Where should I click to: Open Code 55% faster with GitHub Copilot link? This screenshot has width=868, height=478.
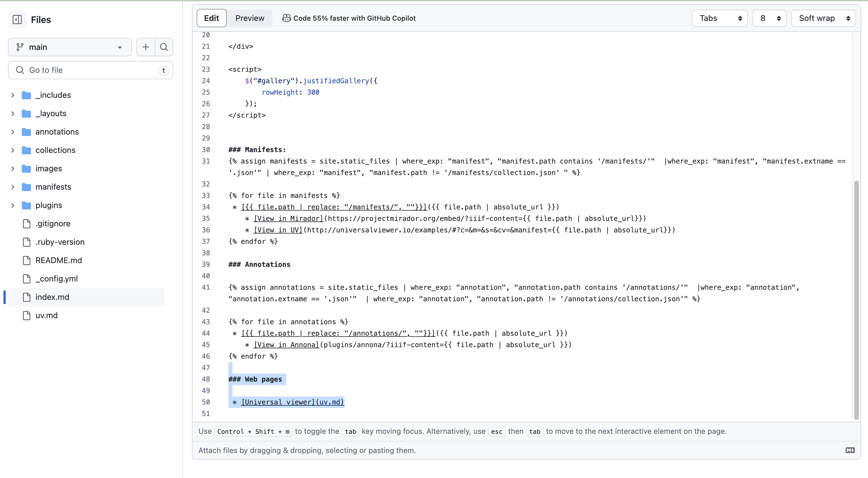coord(349,18)
